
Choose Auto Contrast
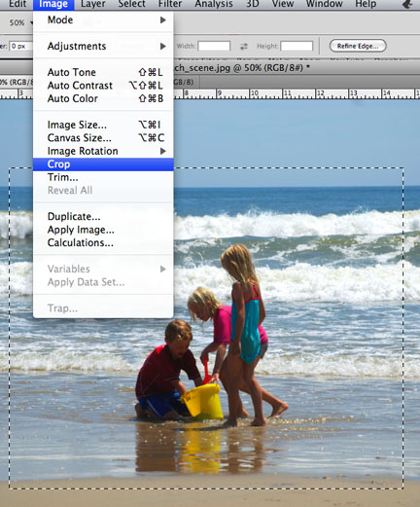tap(103, 86)
